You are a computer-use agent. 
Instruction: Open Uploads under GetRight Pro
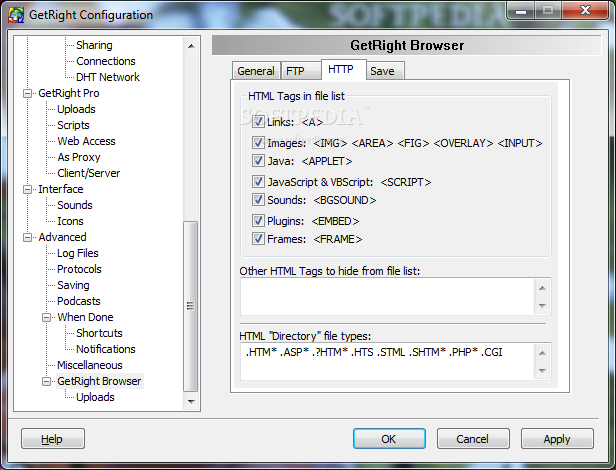click(x=76, y=109)
